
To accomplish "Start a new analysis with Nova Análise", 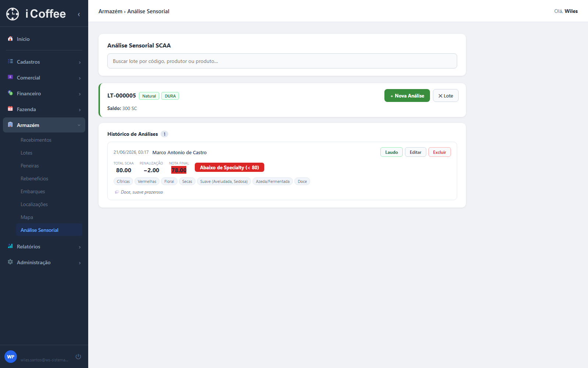I will point(407,96).
